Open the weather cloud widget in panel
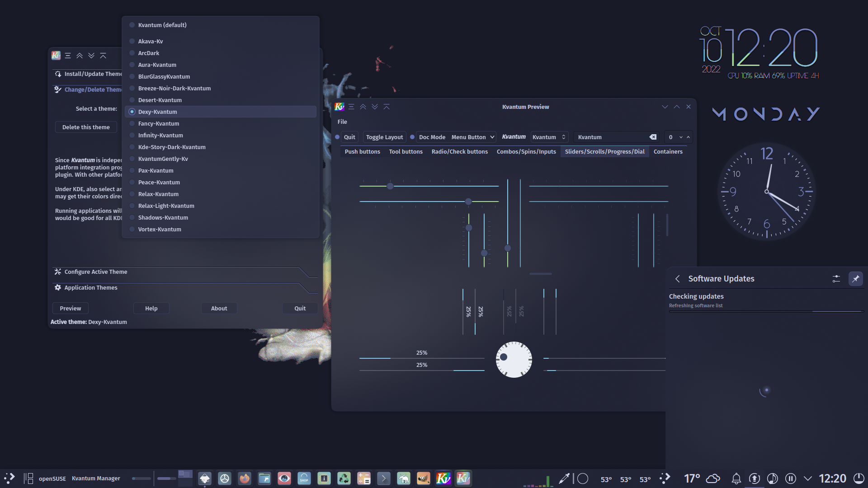This screenshot has height=488, width=868. (x=713, y=479)
